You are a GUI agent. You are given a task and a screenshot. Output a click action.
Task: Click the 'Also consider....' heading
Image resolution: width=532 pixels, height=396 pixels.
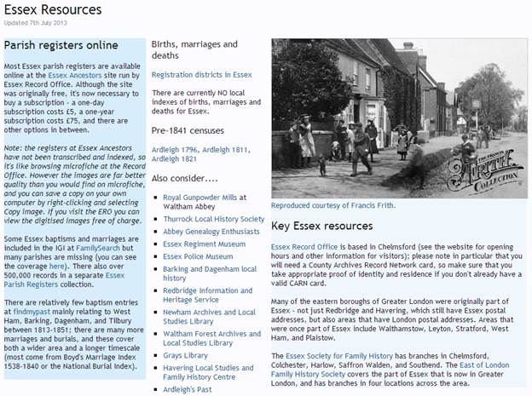[184, 178]
